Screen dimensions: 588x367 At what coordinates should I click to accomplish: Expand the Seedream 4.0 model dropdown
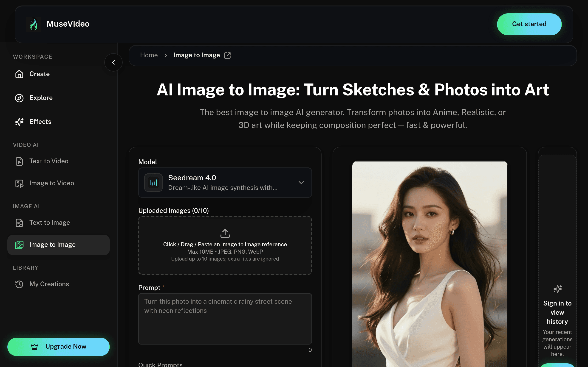[225, 183]
